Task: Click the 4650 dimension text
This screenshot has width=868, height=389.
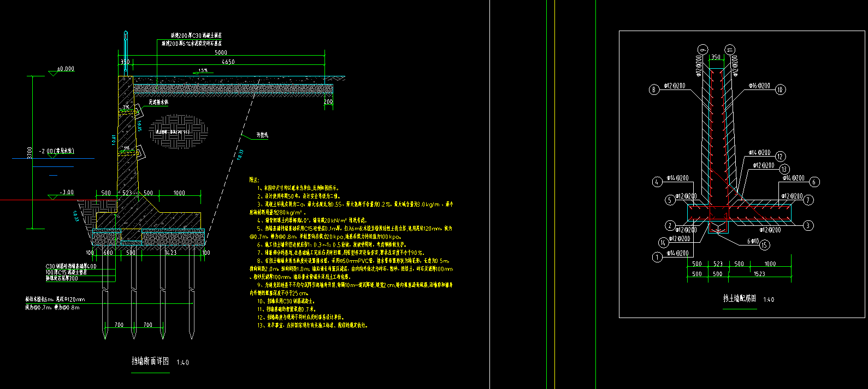Action: pyautogui.click(x=228, y=62)
